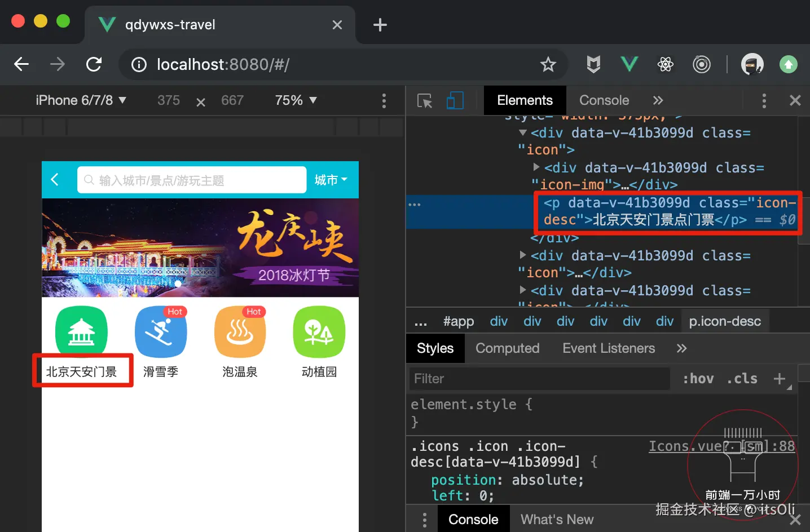Go back with the browser back arrow
Viewport: 810px width, 532px height.
point(21,64)
